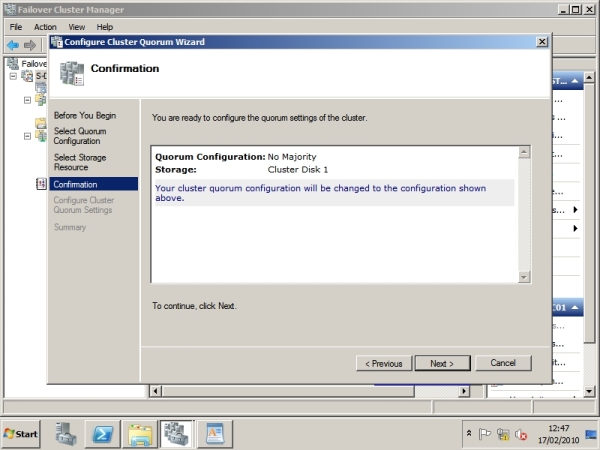The image size is (600, 450).
Task: Click the Start button
Action: tap(21, 434)
